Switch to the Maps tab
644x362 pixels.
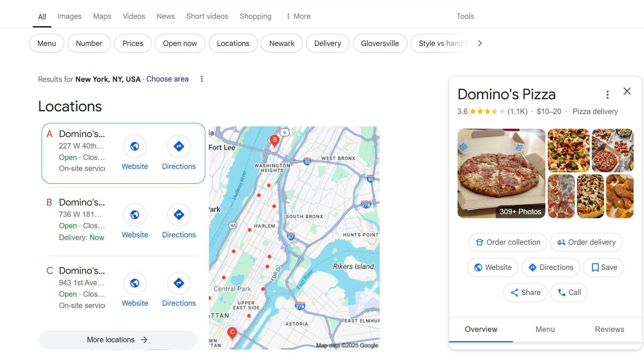(x=102, y=16)
